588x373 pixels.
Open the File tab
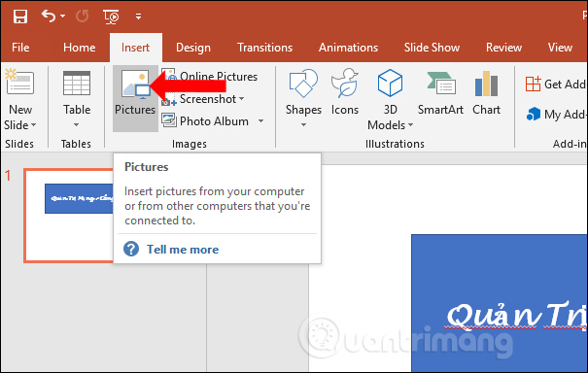click(20, 48)
